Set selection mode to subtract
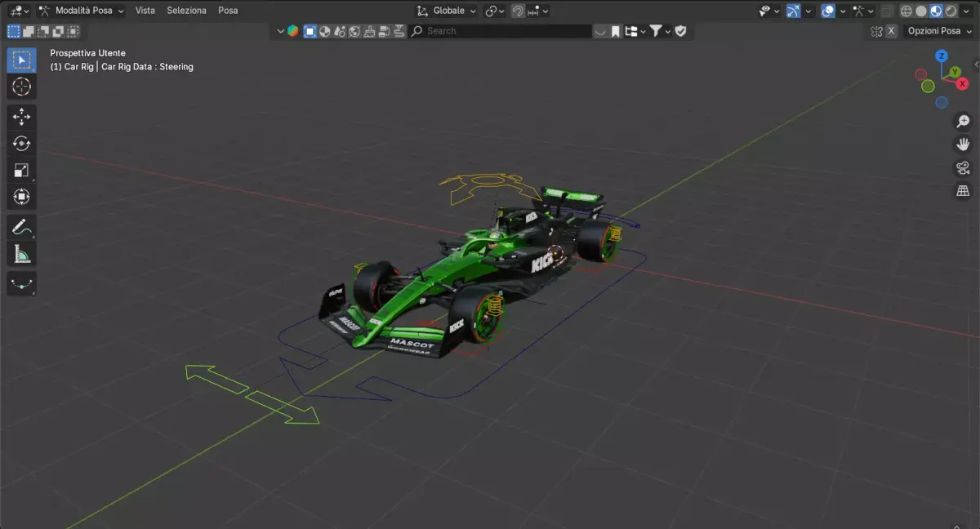The height and width of the screenshot is (529, 980). (43, 31)
